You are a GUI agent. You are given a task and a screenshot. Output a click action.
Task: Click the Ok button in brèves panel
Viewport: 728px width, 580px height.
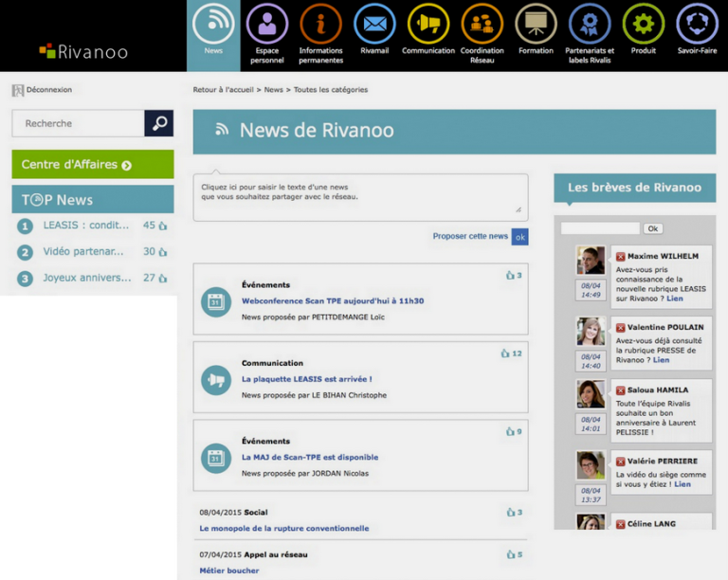653,228
